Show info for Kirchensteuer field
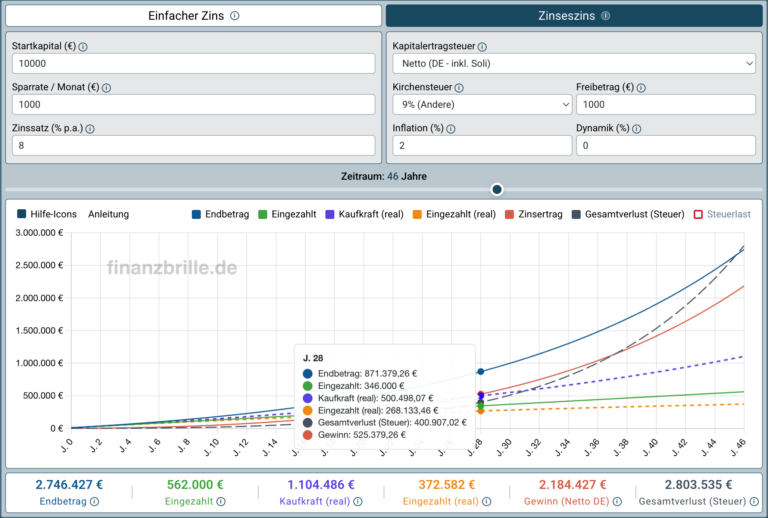 tap(459, 88)
